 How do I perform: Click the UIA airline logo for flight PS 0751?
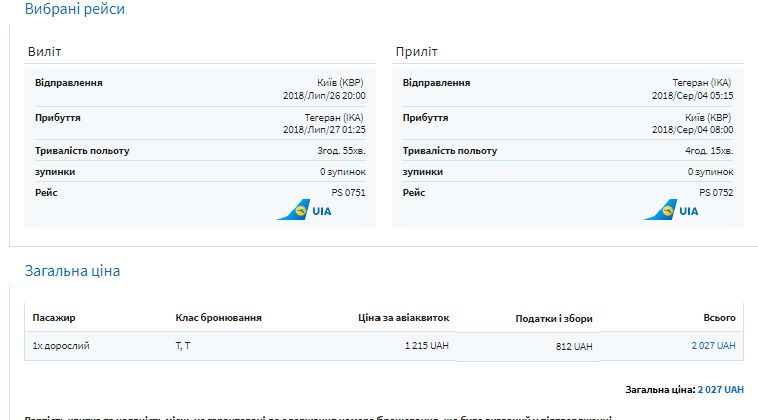pos(305,211)
